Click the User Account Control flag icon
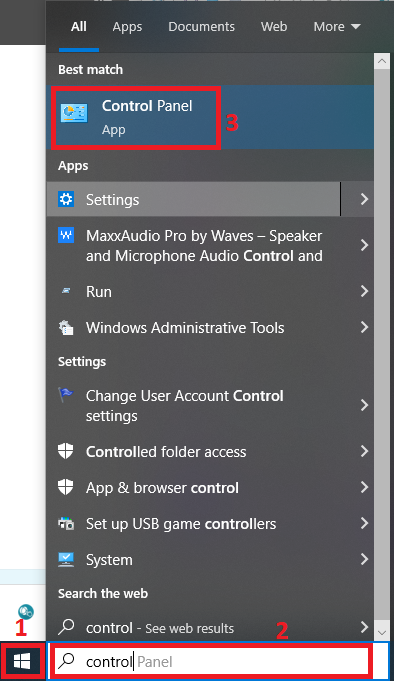The width and height of the screenshot is (394, 681). pyautogui.click(x=66, y=395)
